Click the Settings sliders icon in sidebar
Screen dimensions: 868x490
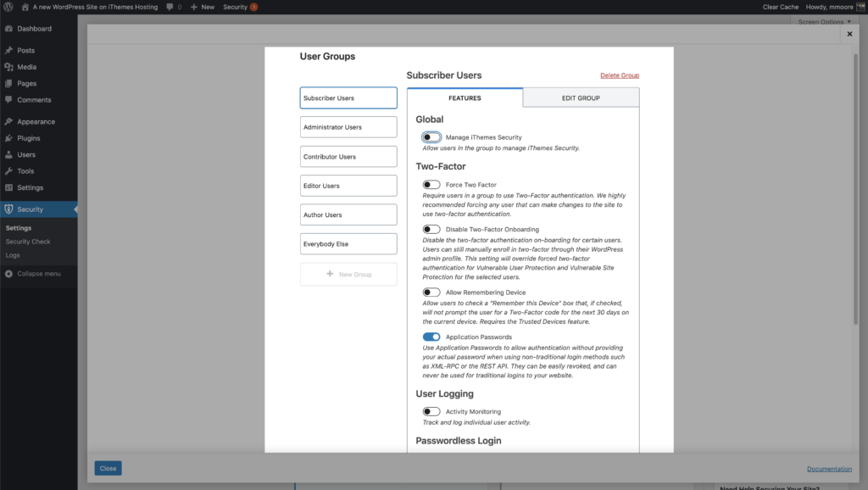pos(8,187)
